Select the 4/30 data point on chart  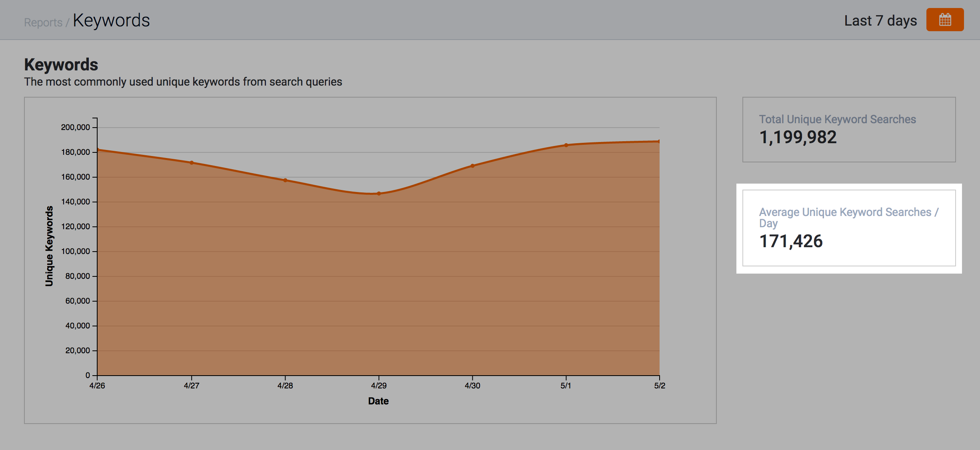[x=472, y=166]
